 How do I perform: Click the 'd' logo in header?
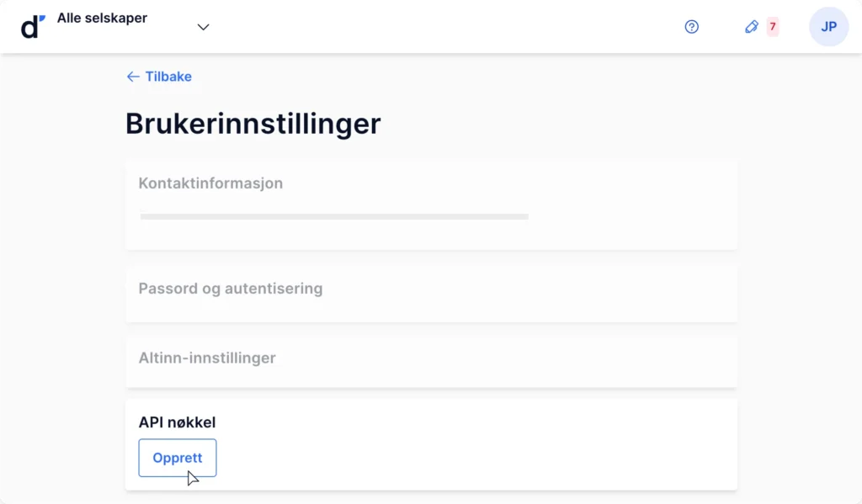33,27
